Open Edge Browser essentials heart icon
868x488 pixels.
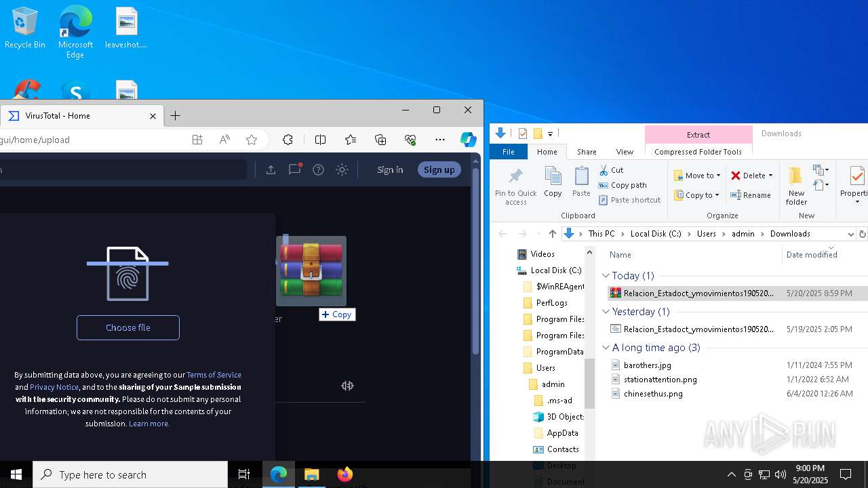tap(410, 140)
